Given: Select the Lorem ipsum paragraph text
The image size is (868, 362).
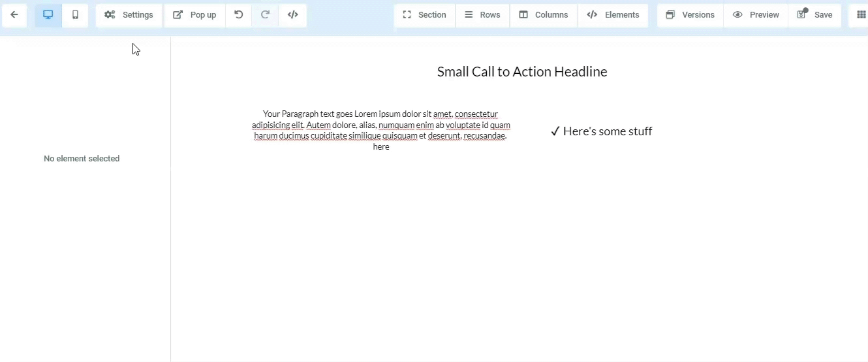Looking at the screenshot, I should 381,130.
